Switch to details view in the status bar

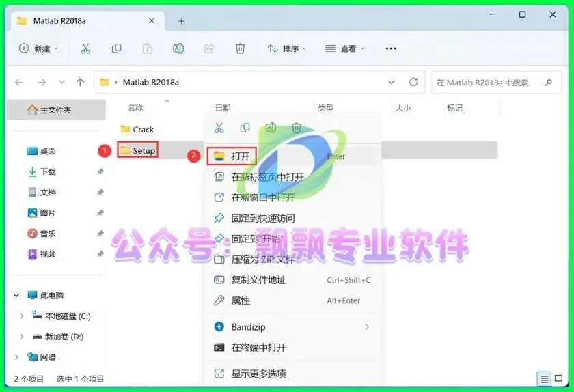click(545, 379)
